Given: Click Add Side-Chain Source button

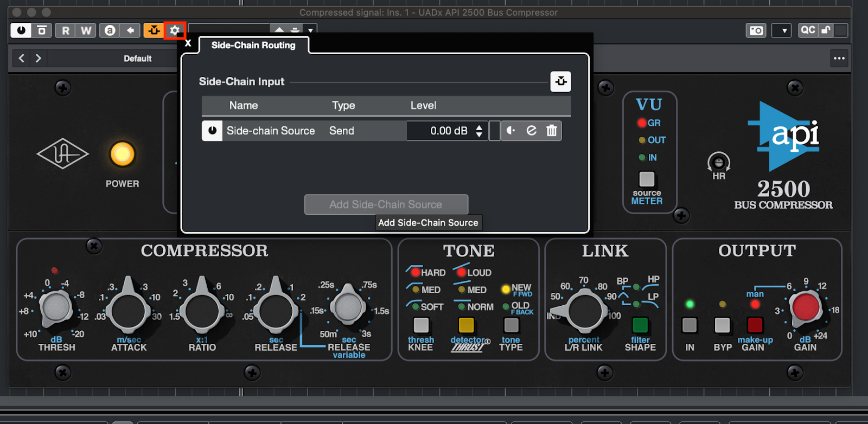Looking at the screenshot, I should [x=386, y=204].
